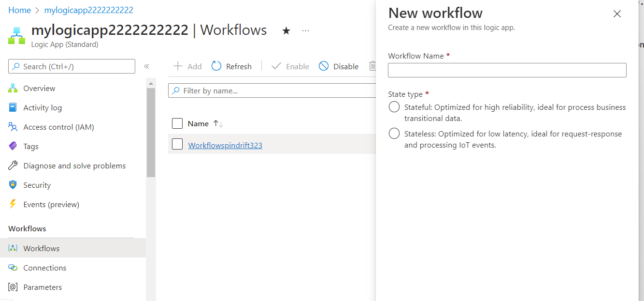Focus the Filter by name field
644x301 pixels.
[x=272, y=90]
